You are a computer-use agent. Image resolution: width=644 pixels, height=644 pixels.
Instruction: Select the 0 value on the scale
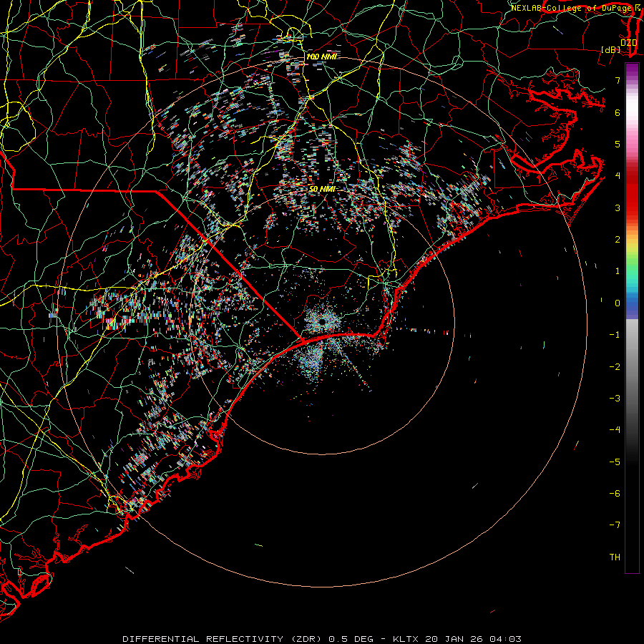pos(618,303)
